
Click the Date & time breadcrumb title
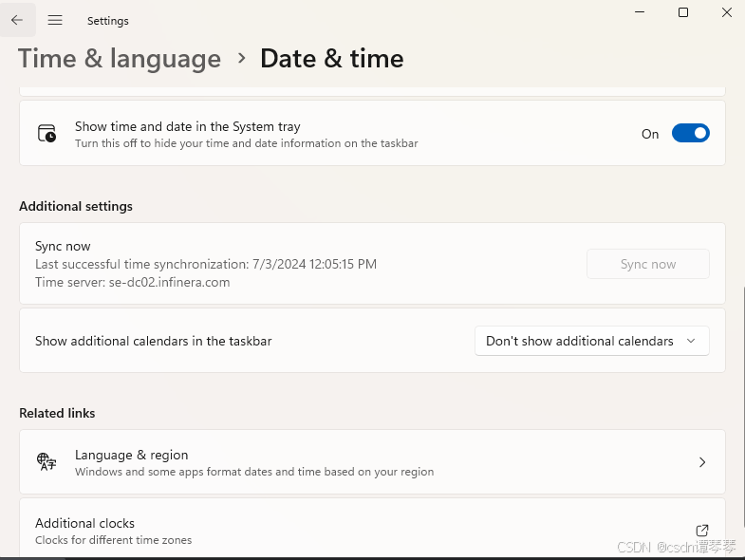[332, 59]
